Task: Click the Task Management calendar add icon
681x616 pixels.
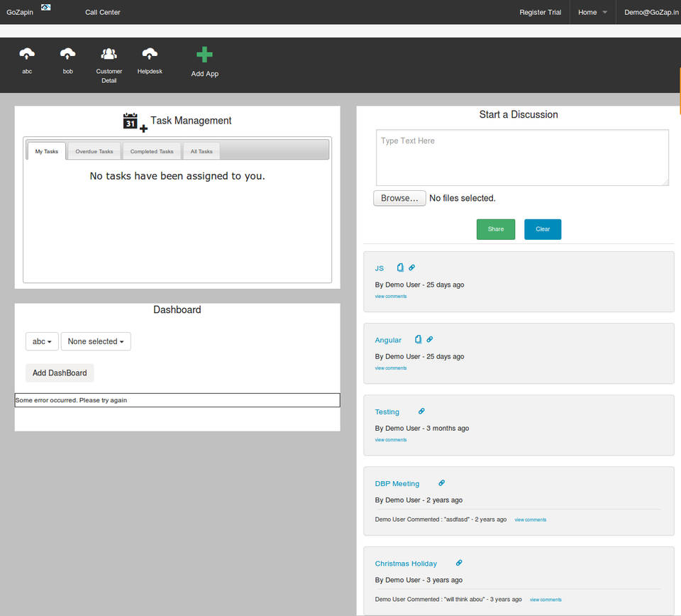Action: 135,122
